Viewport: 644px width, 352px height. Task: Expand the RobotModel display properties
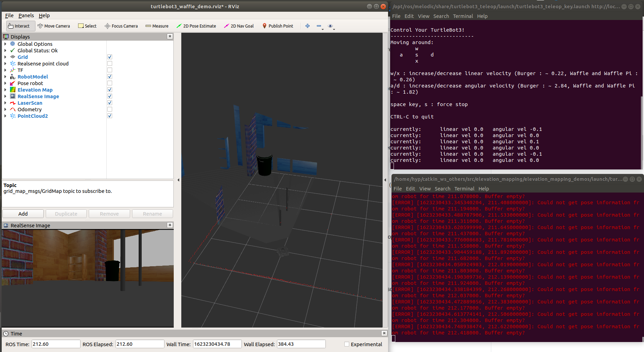click(x=5, y=76)
